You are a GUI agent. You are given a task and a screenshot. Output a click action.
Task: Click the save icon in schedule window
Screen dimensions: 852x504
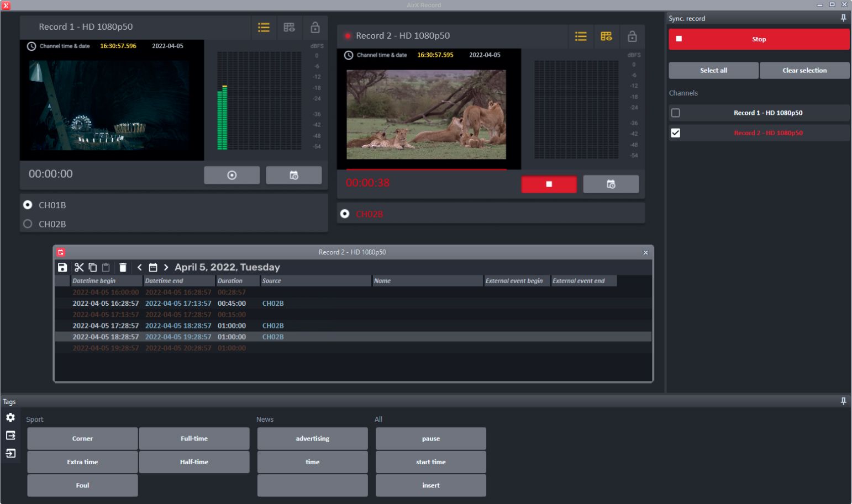(62, 268)
